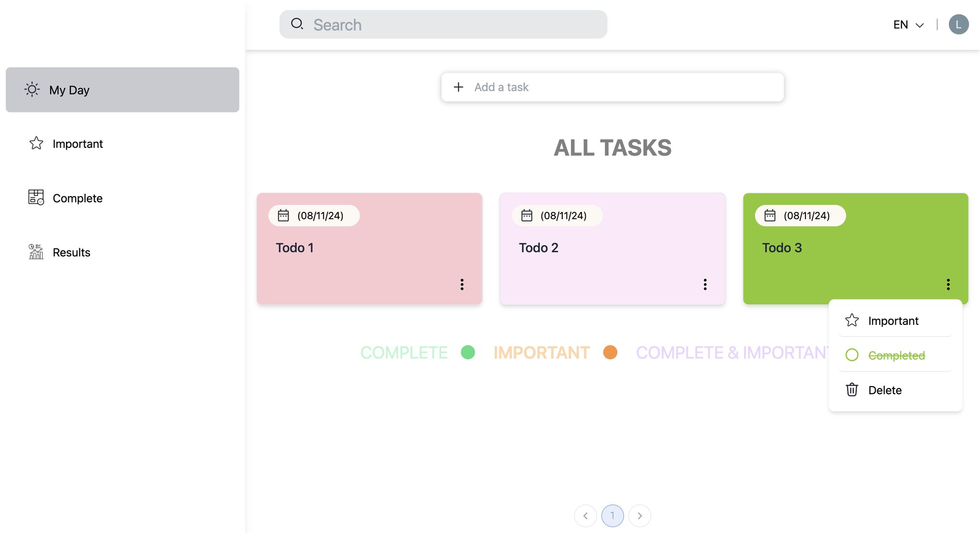980x533 pixels.
Task: Click the Results chart icon in sidebar
Action: click(x=35, y=251)
